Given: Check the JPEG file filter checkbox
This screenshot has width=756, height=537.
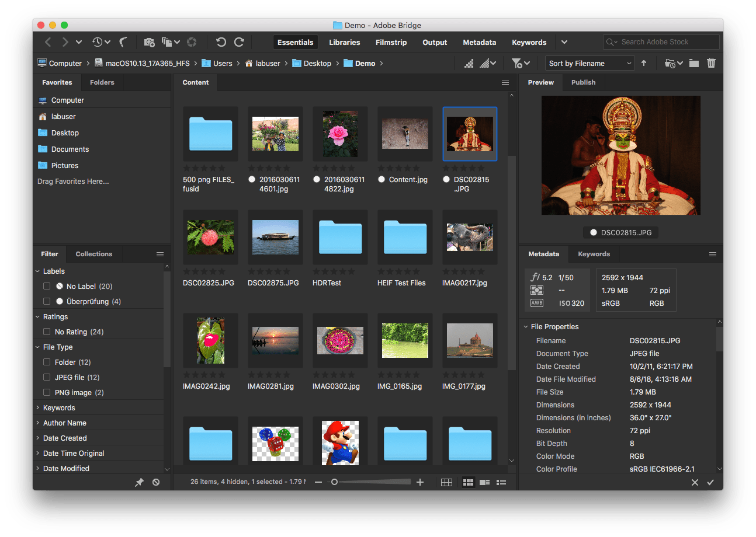Looking at the screenshot, I should 46,377.
